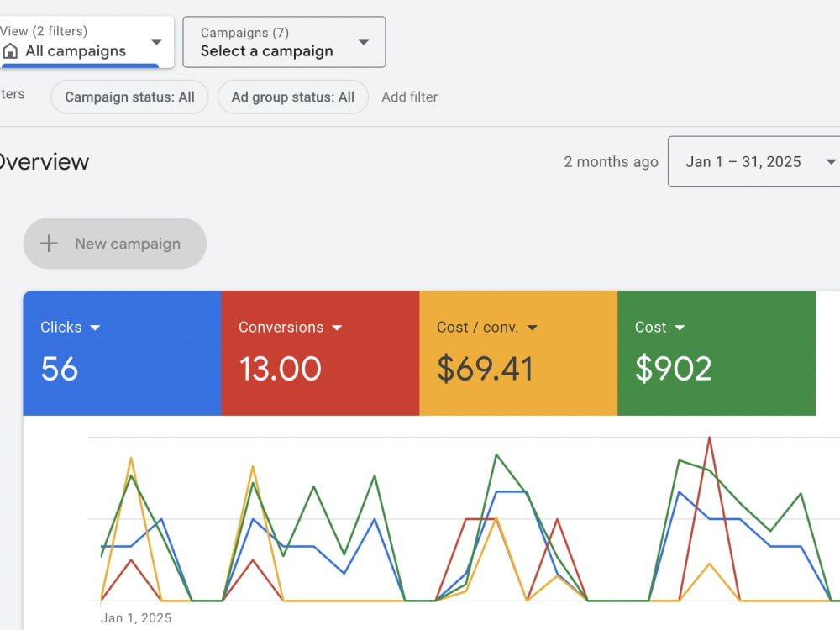Click the Clicks metric dropdown arrow
Image resolution: width=840 pixels, height=630 pixels.
coord(95,328)
